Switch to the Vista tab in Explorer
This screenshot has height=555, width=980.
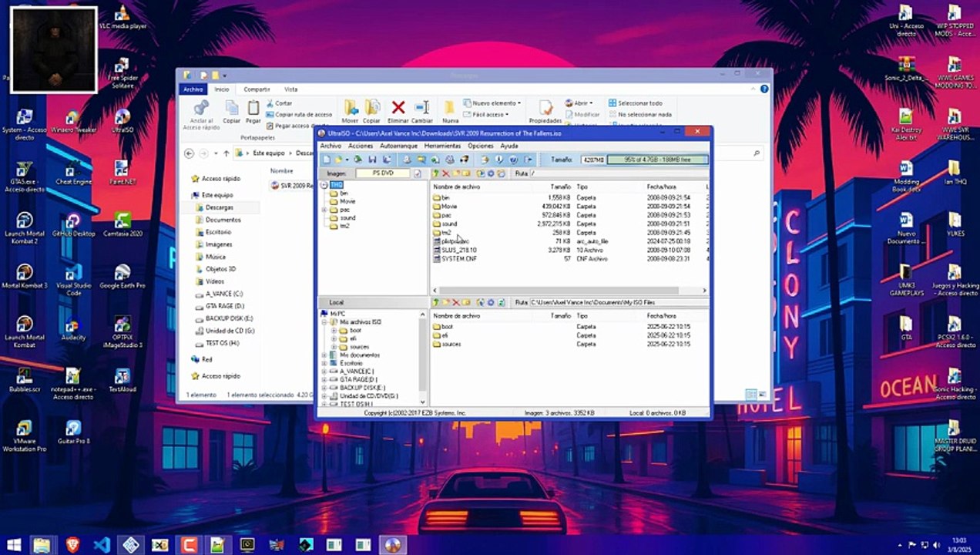[290, 89]
